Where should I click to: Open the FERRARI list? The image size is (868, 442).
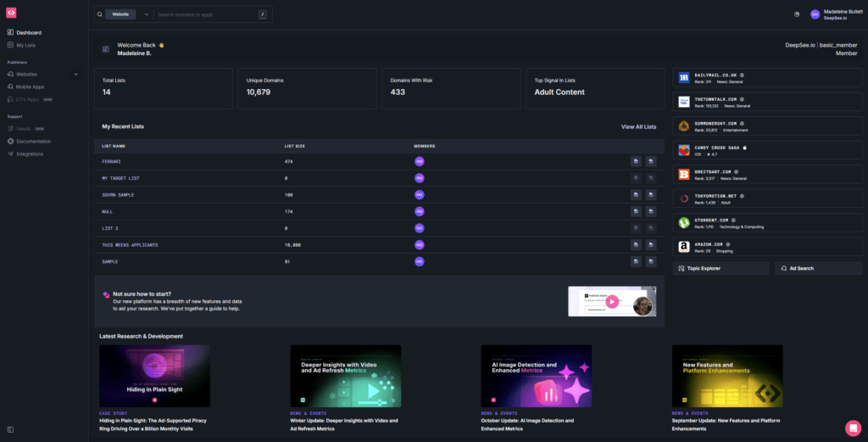111,162
